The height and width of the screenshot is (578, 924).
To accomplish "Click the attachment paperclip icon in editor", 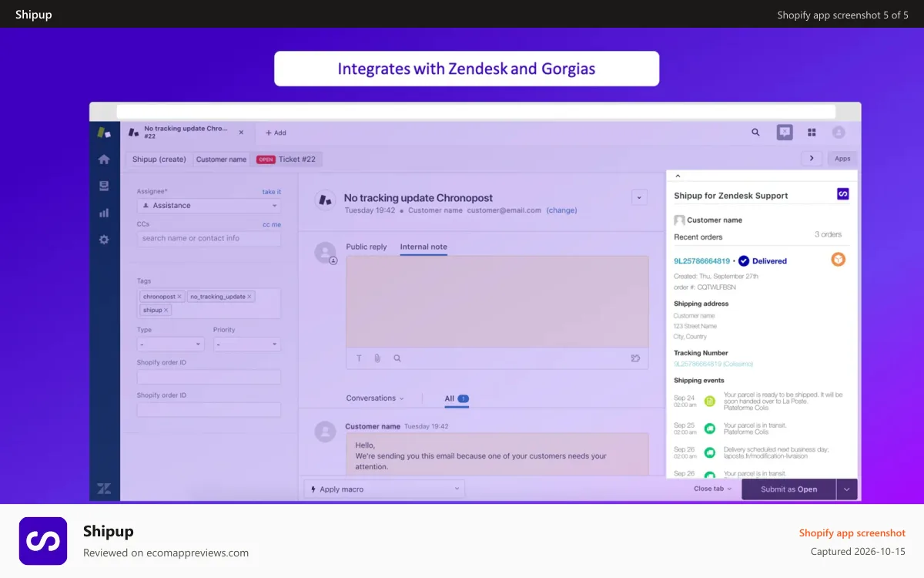I will click(377, 358).
